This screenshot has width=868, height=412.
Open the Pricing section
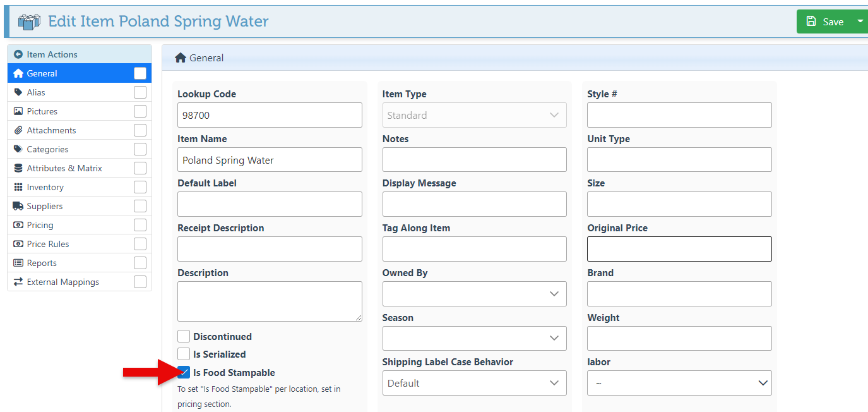(40, 225)
